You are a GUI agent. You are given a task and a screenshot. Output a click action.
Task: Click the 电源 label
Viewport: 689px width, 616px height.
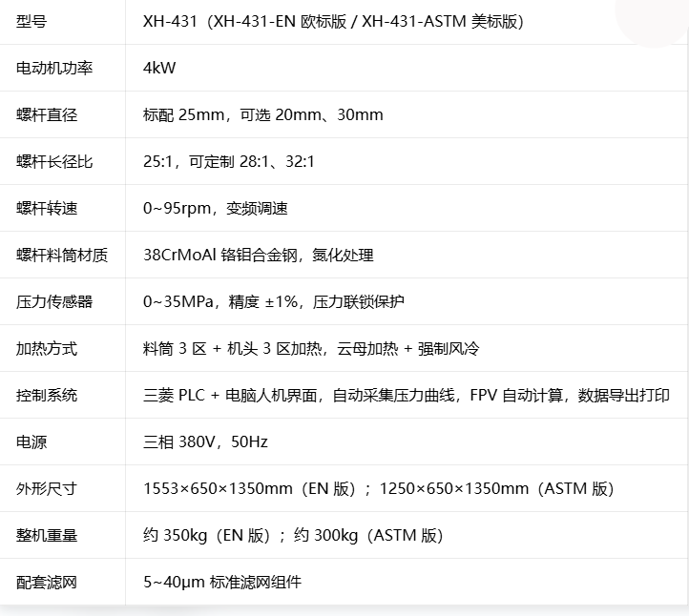point(31,442)
